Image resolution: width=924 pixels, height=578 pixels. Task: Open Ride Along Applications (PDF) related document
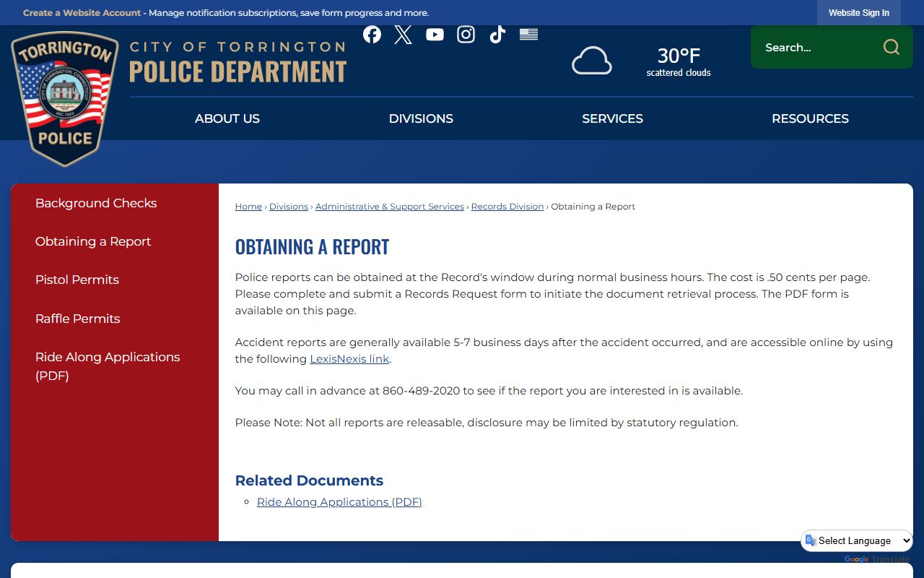[339, 502]
